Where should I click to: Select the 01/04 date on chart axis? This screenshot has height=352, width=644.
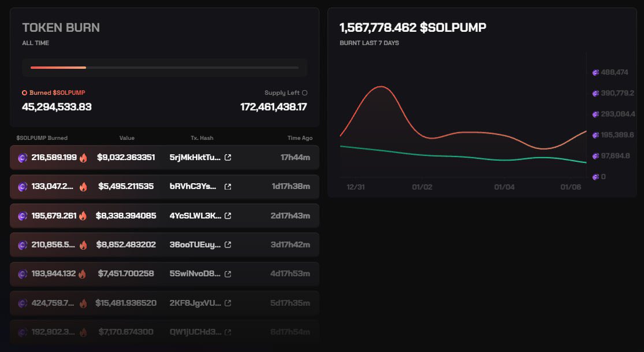504,187
